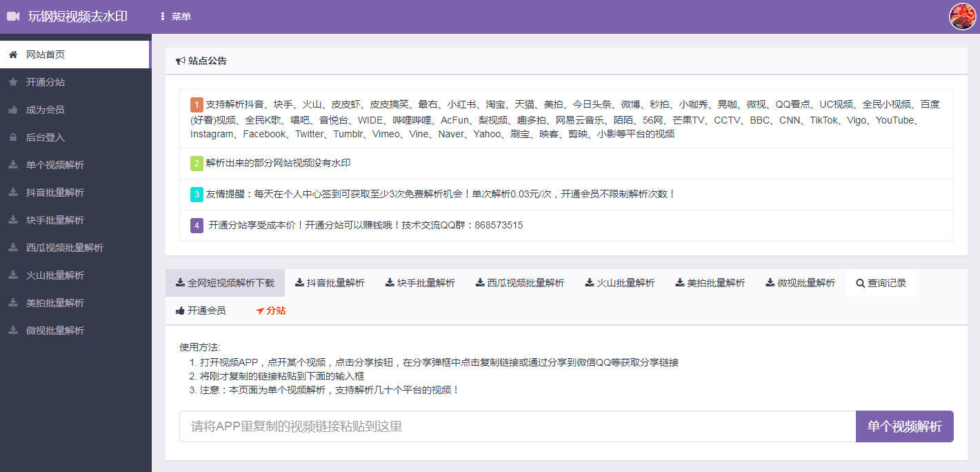This screenshot has height=472, width=980.
Task: Click the rocket icon on 分站 tab
Action: tap(259, 311)
